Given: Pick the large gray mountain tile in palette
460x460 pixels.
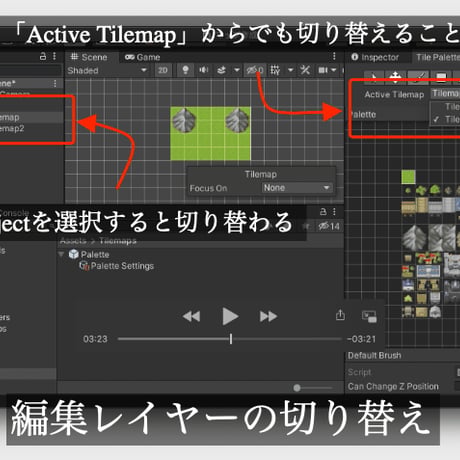Looking at the screenshot, I should pyautogui.click(x=415, y=237).
